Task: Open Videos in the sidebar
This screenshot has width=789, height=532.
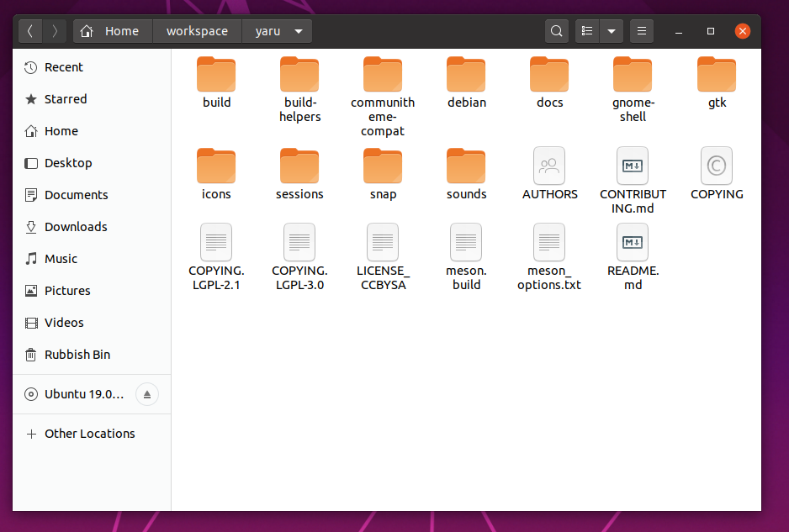Action: tap(92, 323)
